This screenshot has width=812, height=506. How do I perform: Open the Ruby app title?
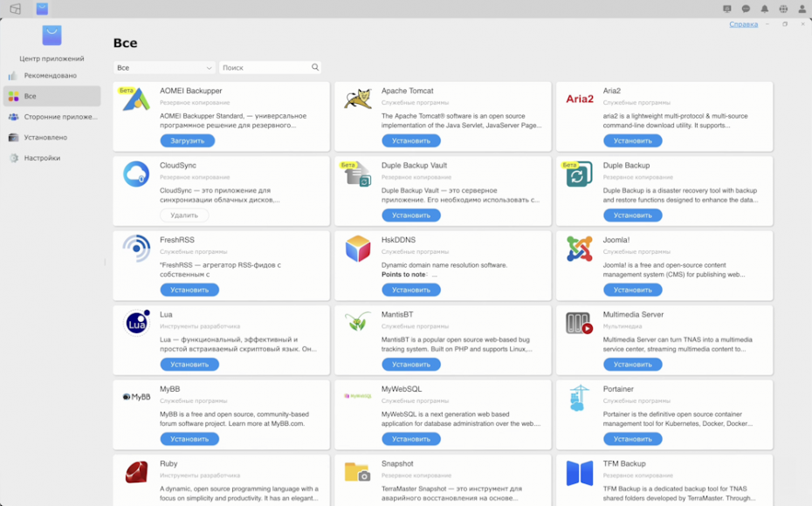(169, 463)
